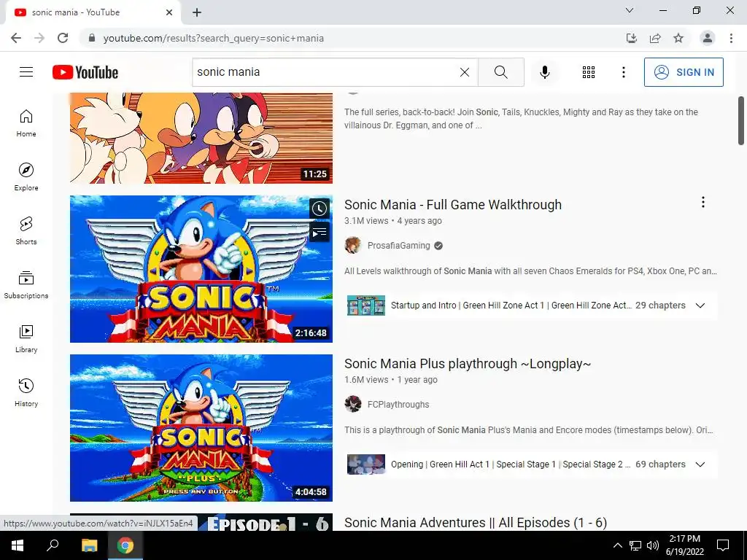The image size is (747, 560).
Task: Open Explore in the sidebar
Action: [26, 176]
